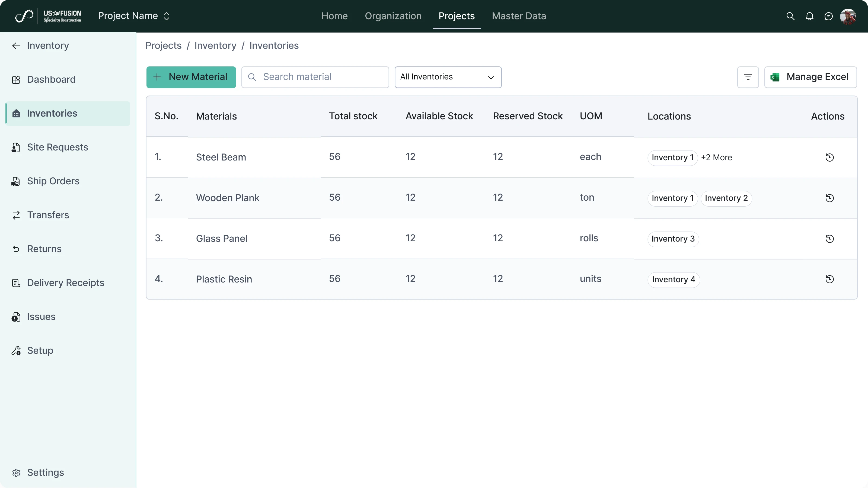This screenshot has width=868, height=488.
Task: Switch to the Master Data tab
Action: pyautogui.click(x=519, y=16)
